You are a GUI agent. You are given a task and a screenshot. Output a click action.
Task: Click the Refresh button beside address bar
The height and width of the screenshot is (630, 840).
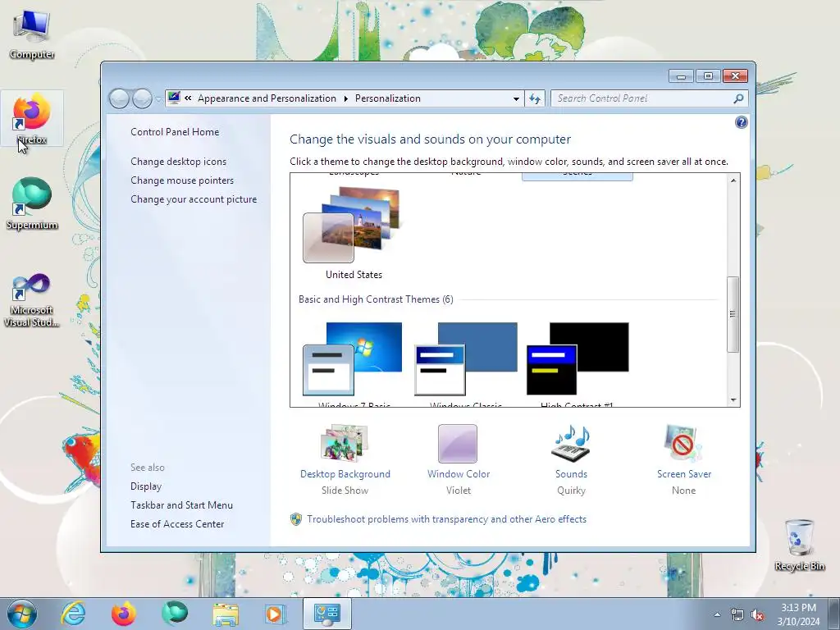[535, 98]
